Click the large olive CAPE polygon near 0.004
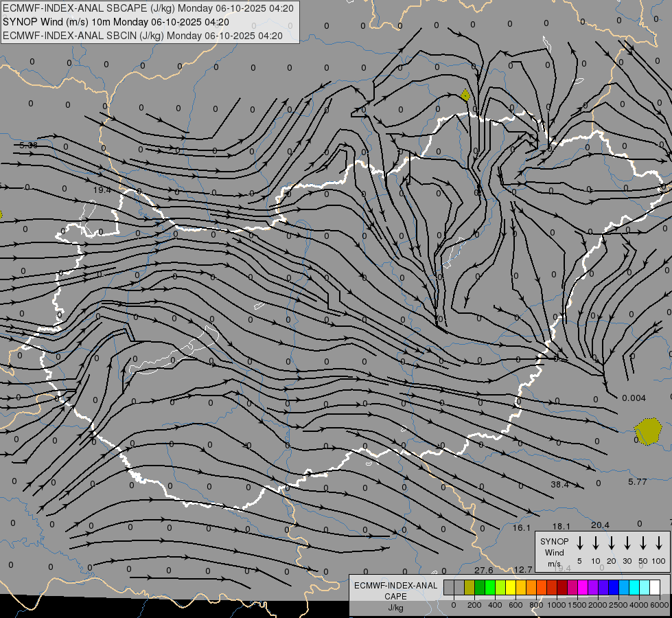 [x=649, y=432]
